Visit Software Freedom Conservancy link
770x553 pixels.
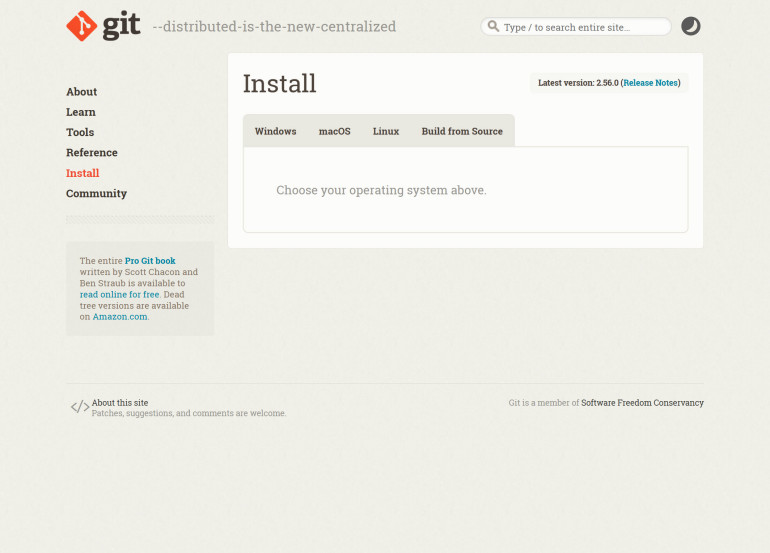(642, 403)
